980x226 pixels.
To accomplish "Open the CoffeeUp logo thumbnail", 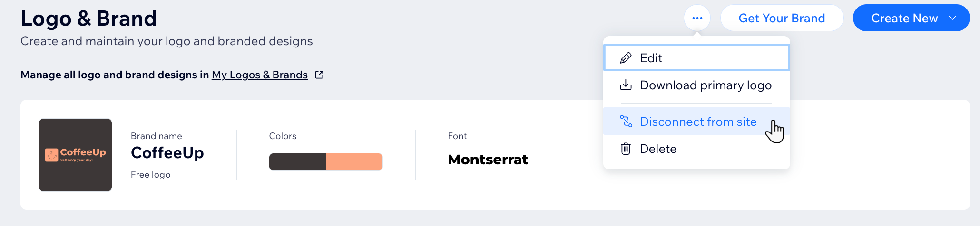I will pos(75,155).
